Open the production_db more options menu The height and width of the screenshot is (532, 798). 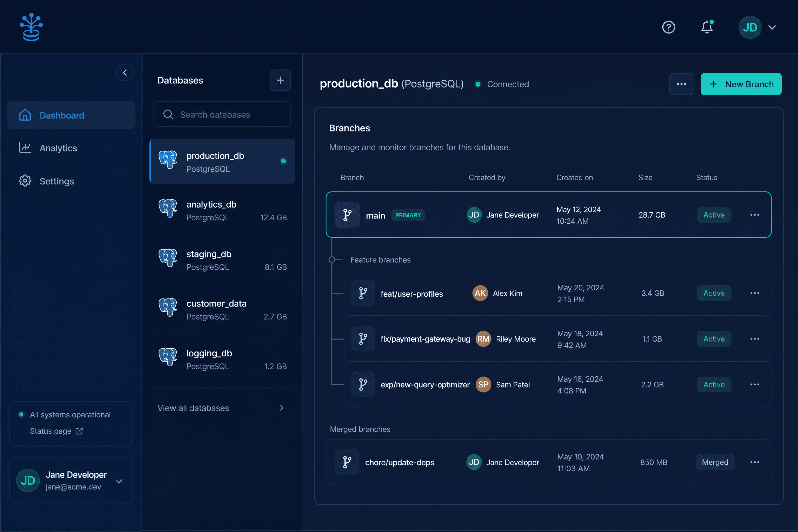click(681, 84)
